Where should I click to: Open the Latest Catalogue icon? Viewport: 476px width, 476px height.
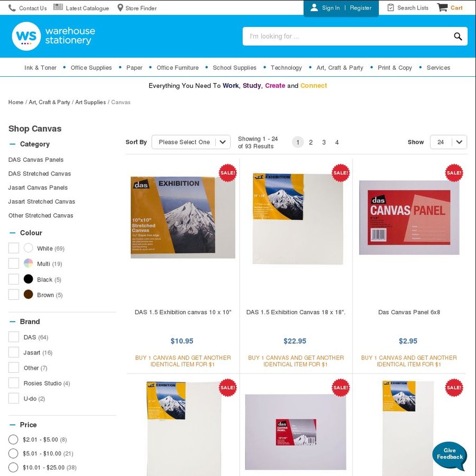point(58,7)
